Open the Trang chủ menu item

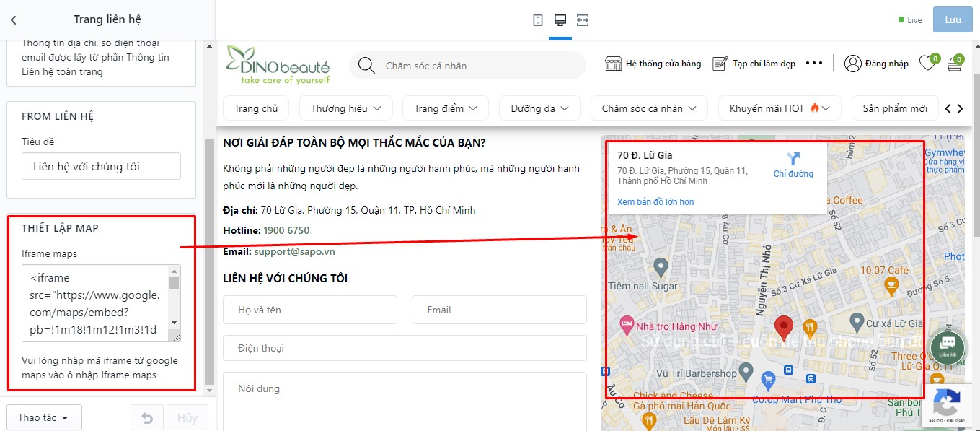(x=256, y=108)
